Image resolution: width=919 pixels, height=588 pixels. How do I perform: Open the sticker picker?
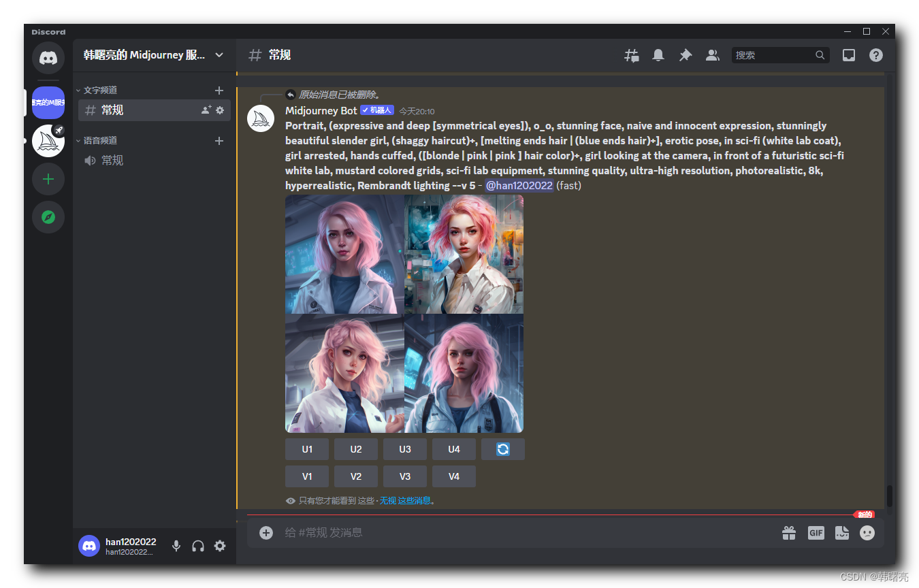click(x=842, y=533)
